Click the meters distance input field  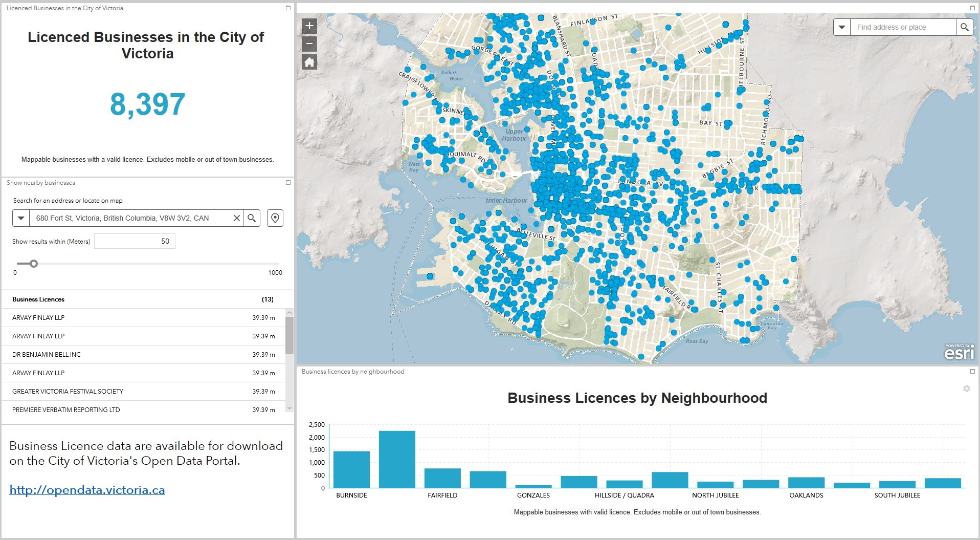click(x=135, y=241)
